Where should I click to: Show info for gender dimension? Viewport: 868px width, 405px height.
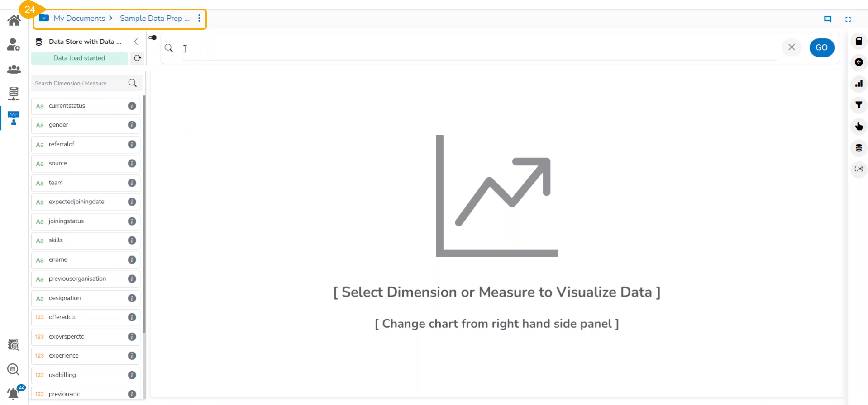tap(132, 125)
